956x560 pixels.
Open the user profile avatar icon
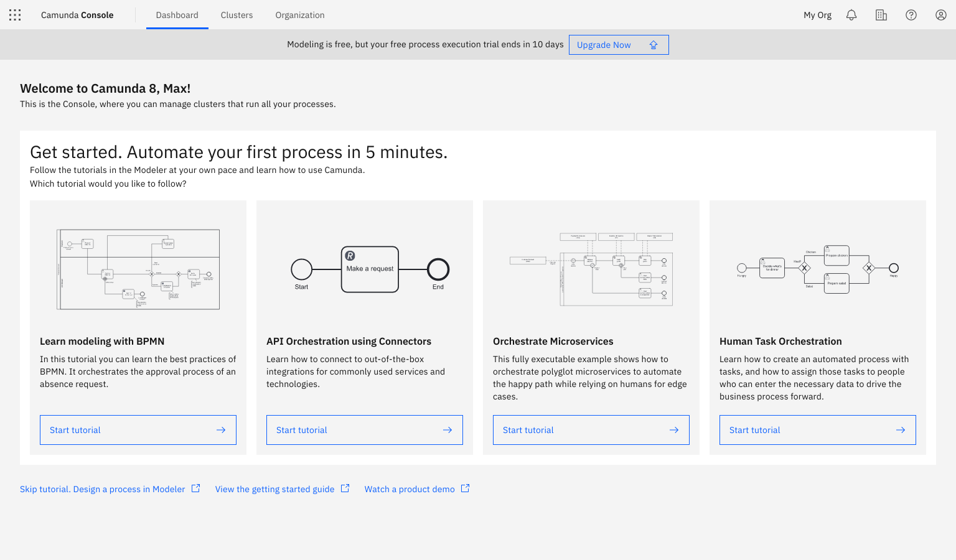(941, 15)
